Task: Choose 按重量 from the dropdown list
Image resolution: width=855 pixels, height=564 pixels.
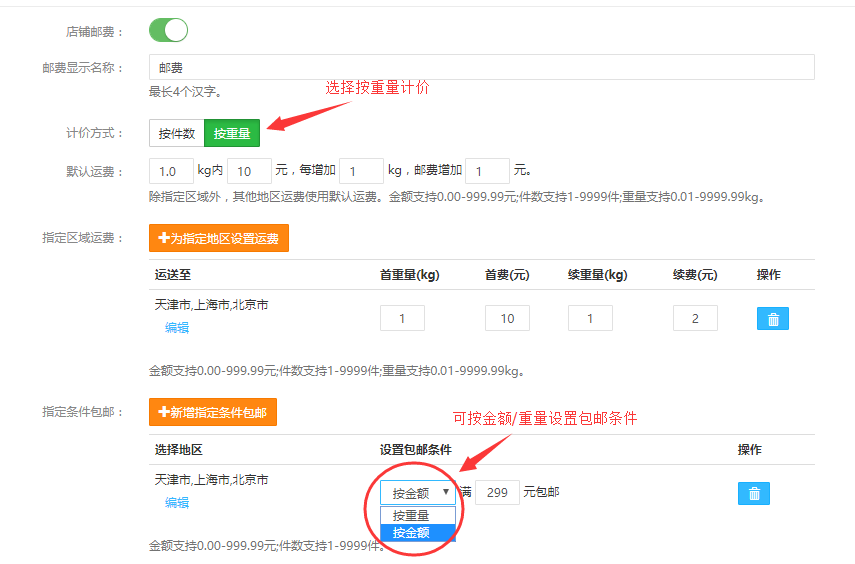Action: coord(418,515)
